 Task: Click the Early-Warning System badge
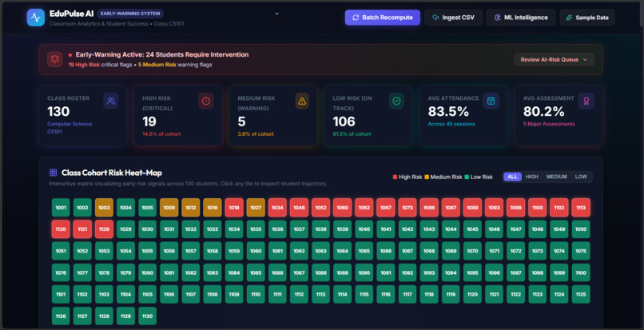(130, 14)
